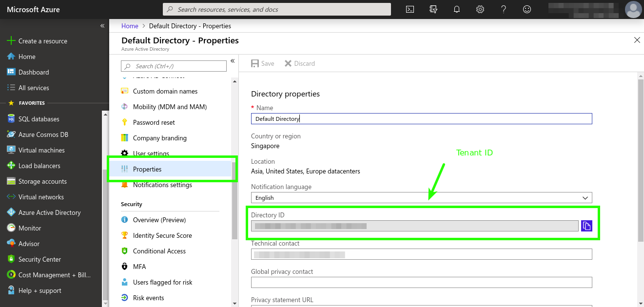Click the Microsoft Azure portal title

tap(33, 9)
